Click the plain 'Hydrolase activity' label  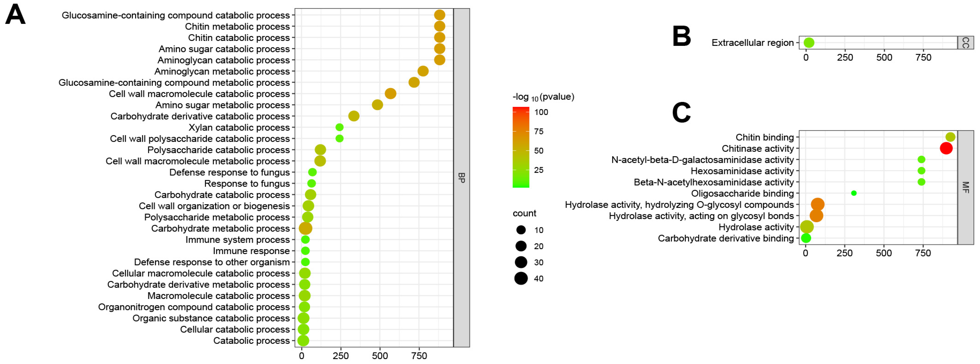pos(756,227)
